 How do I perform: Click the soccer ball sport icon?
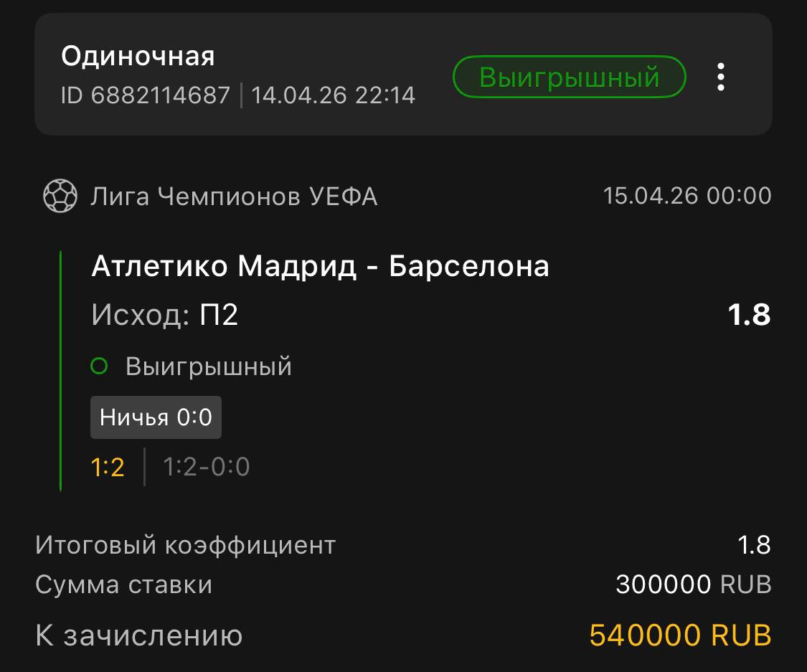tap(61, 196)
